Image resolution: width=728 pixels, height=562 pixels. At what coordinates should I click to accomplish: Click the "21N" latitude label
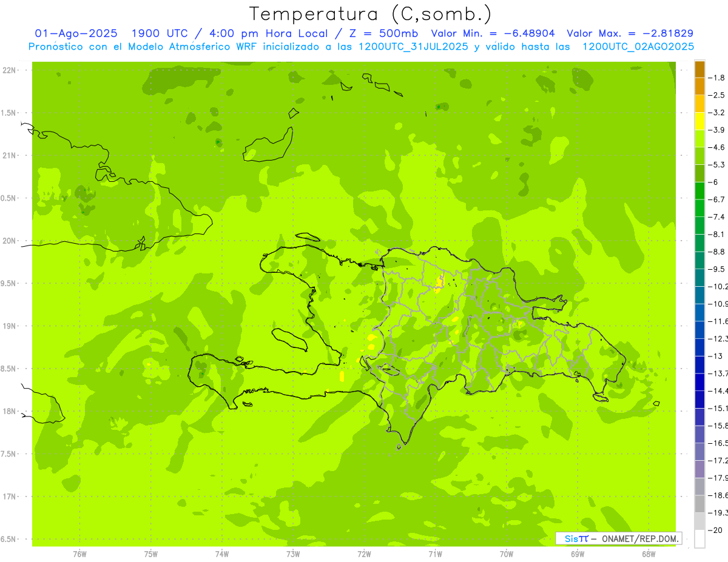pos(10,156)
